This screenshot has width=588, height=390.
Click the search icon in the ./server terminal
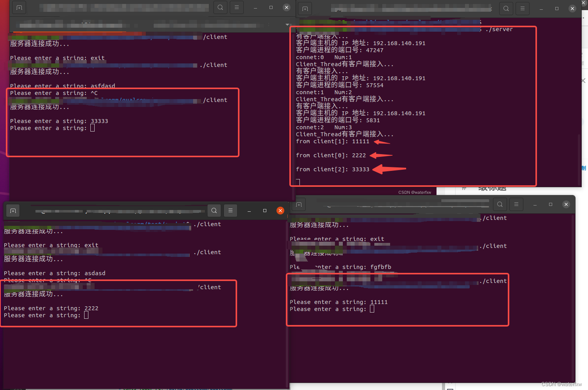coord(506,8)
